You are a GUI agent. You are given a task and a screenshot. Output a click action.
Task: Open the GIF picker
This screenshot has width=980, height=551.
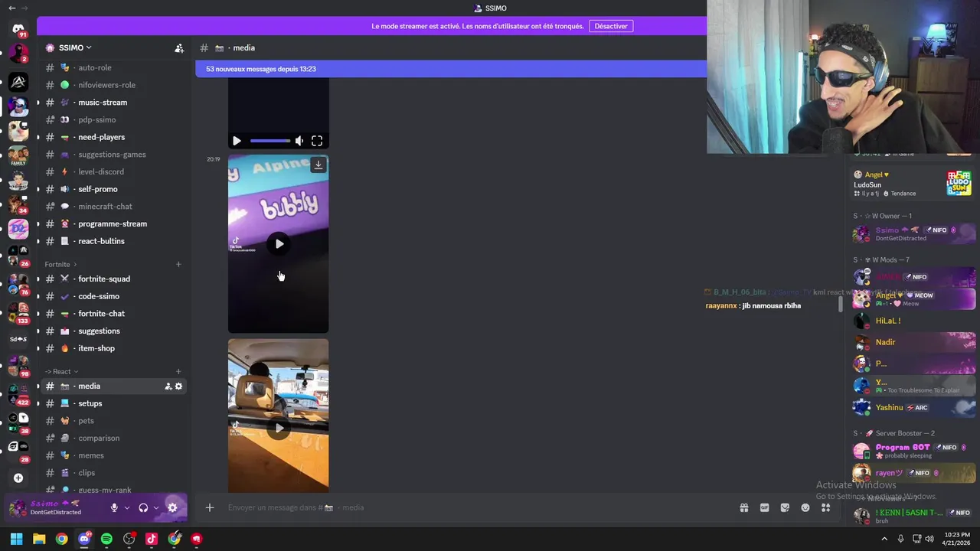click(764, 507)
